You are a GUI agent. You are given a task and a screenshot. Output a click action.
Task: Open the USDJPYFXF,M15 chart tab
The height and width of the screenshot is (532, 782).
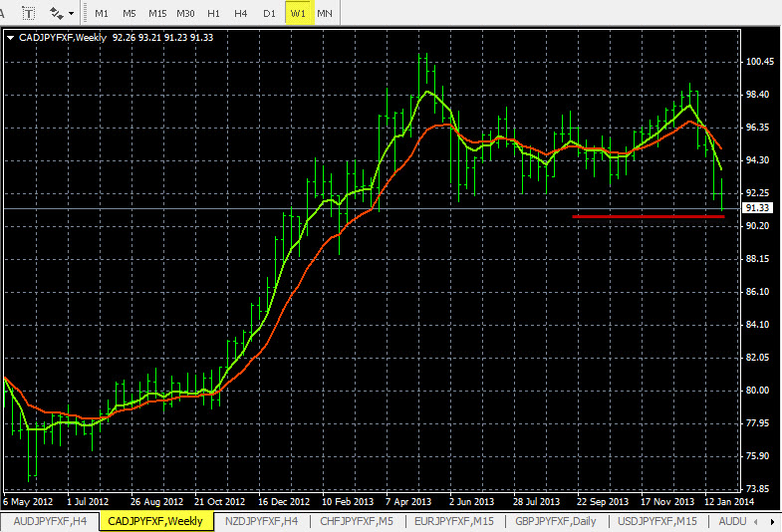657,521
